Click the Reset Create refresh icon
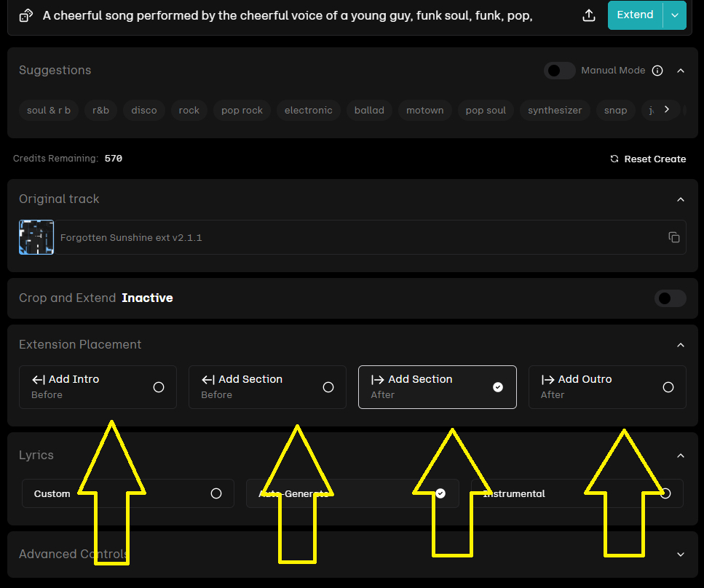This screenshot has height=588, width=704. coord(614,159)
